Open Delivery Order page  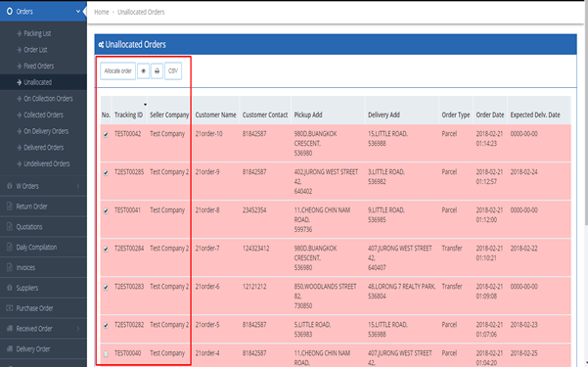[33, 349]
